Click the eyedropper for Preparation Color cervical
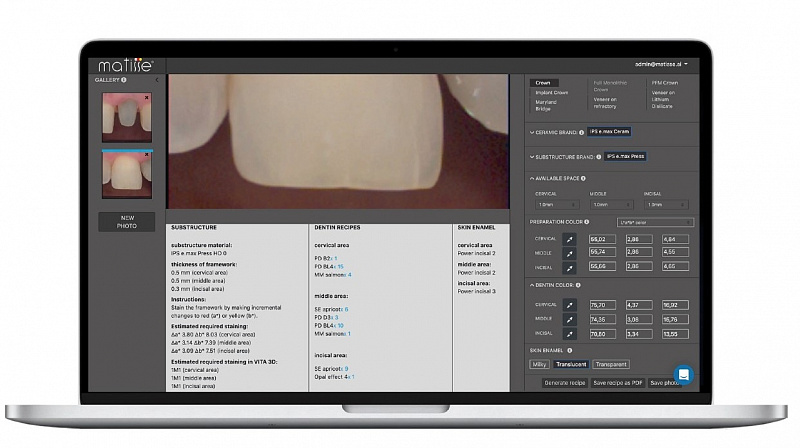This screenshot has width=800, height=448. tap(569, 240)
